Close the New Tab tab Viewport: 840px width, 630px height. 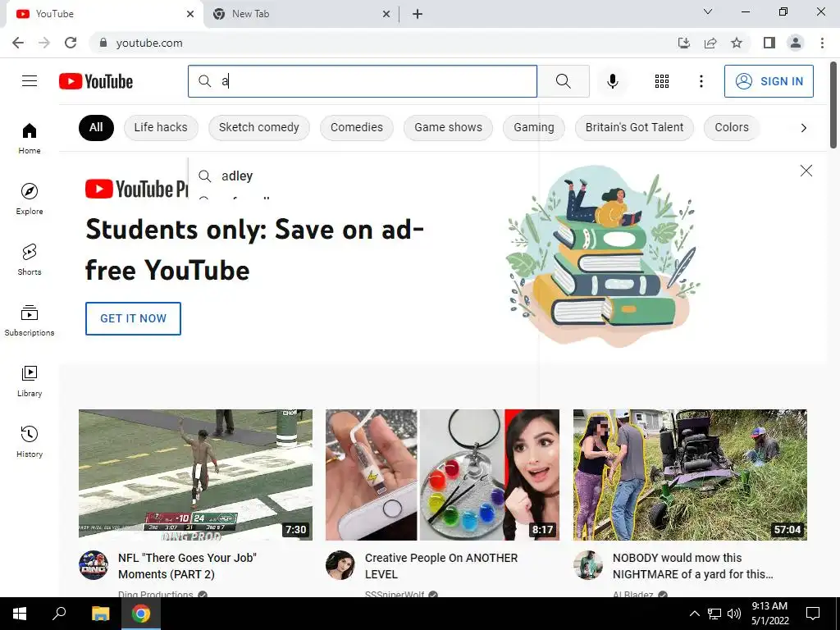(x=386, y=14)
